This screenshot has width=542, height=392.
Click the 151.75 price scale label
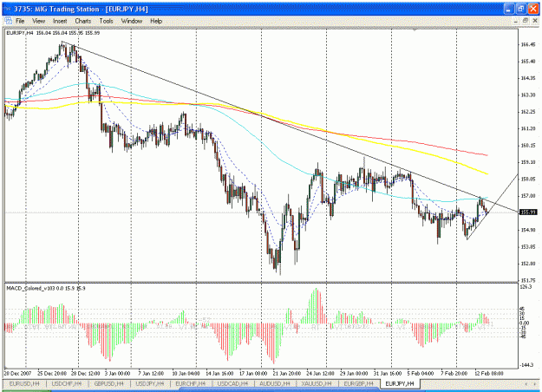(528, 280)
